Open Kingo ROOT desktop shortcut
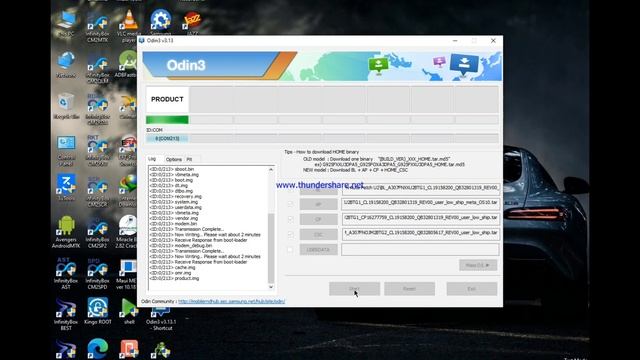This screenshot has height=360, width=640. (x=98, y=312)
